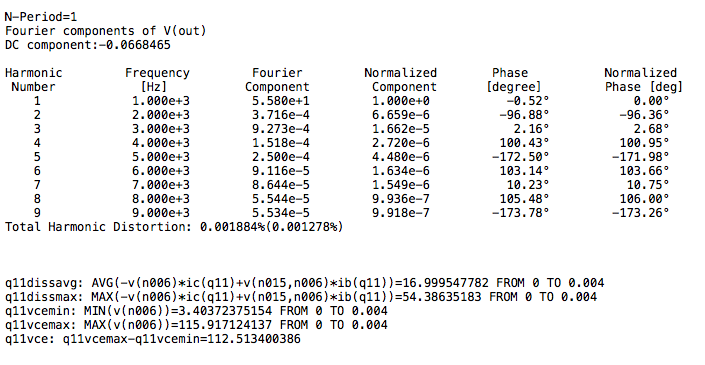Select the Harmonic Number column header

click(33, 80)
